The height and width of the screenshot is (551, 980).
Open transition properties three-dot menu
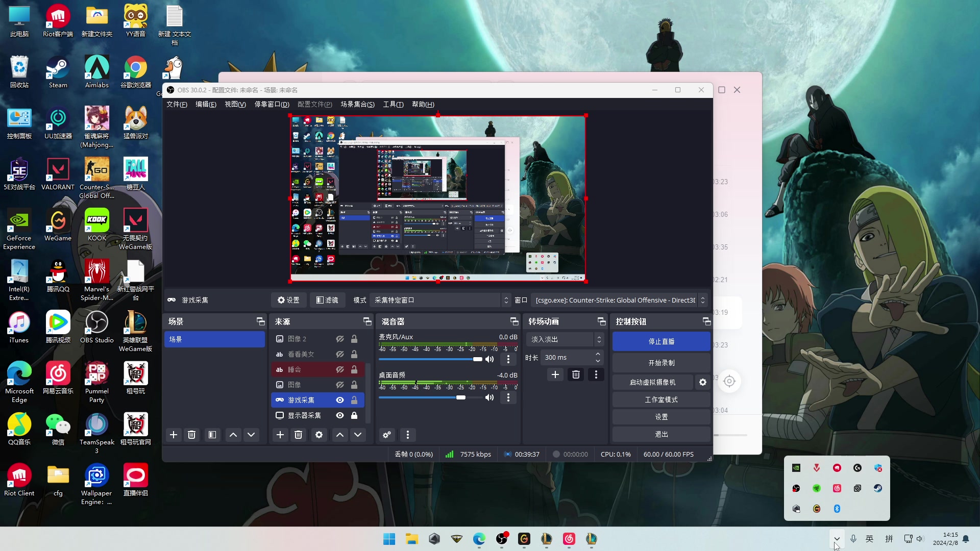coord(596,374)
